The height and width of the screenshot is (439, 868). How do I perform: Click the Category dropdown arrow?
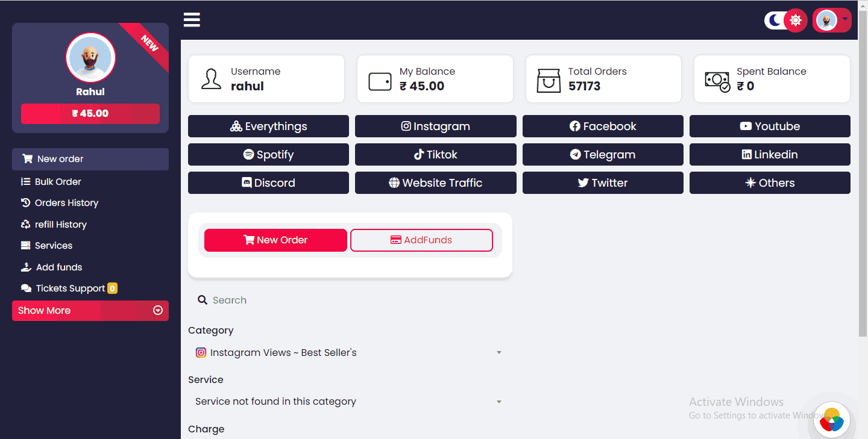pos(499,353)
